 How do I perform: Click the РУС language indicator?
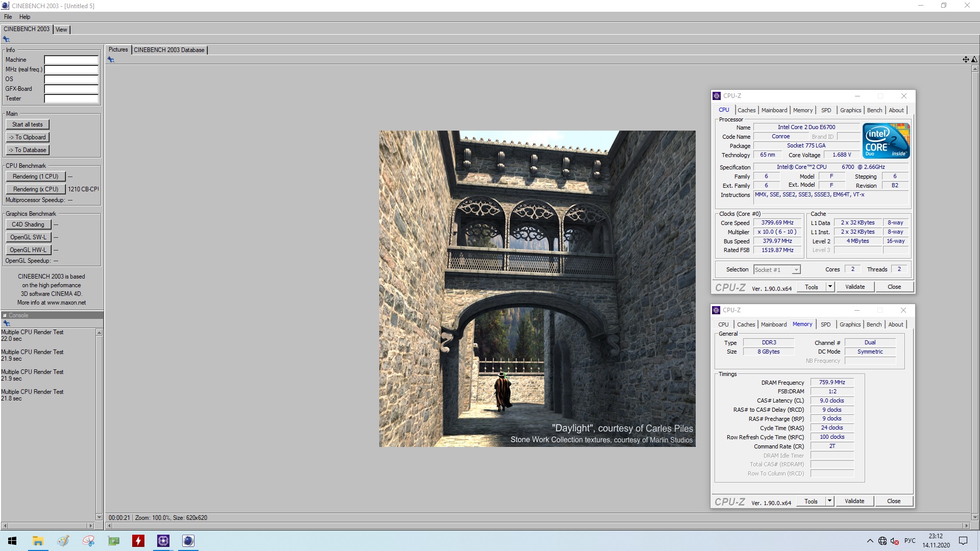point(910,541)
